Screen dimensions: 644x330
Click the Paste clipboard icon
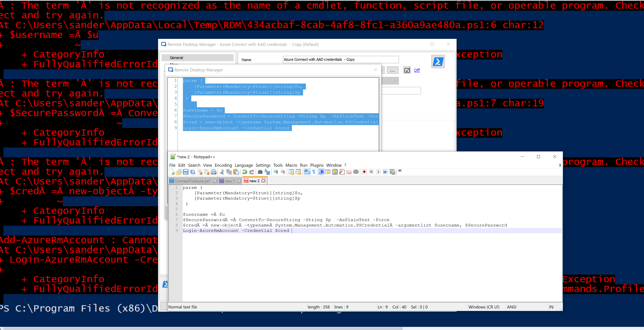click(236, 172)
